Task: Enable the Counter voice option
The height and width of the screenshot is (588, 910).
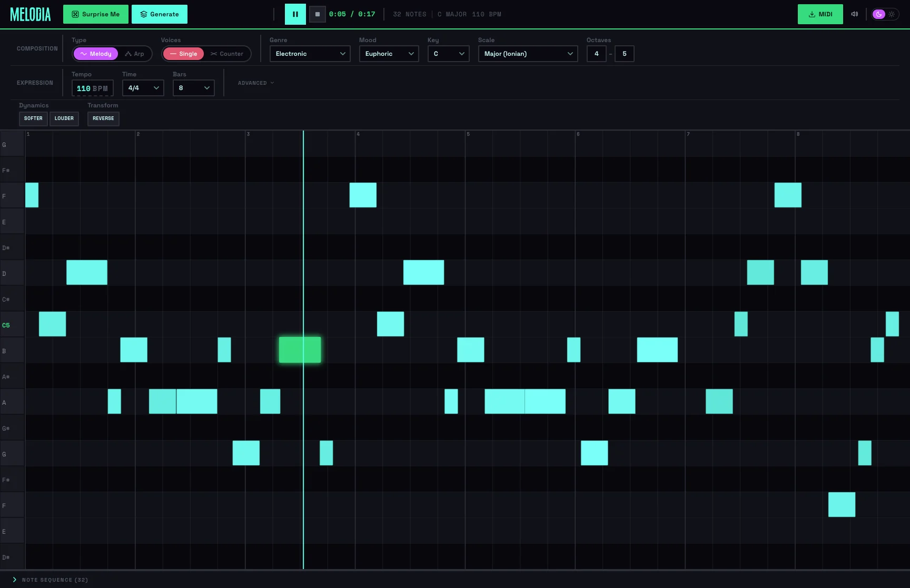Action: point(227,54)
